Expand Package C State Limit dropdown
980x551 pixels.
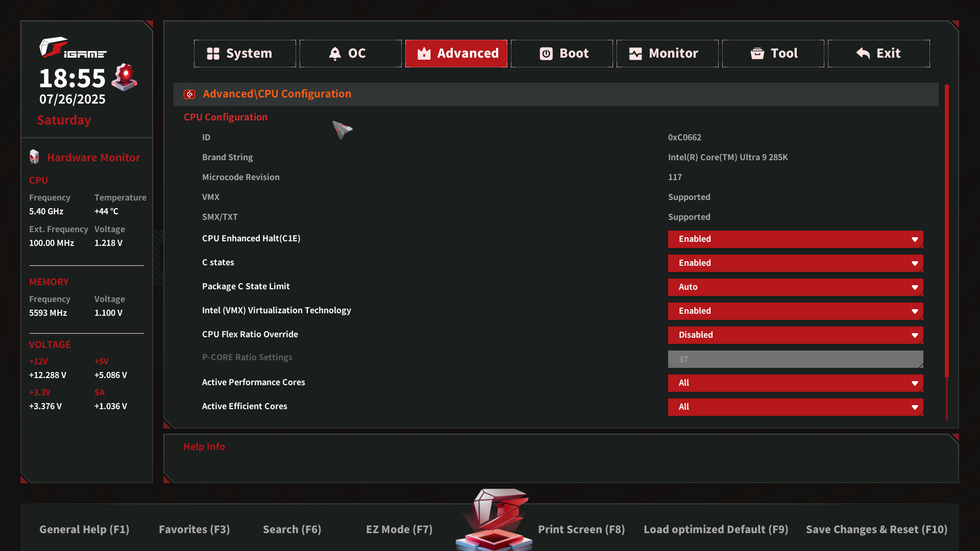click(x=795, y=287)
